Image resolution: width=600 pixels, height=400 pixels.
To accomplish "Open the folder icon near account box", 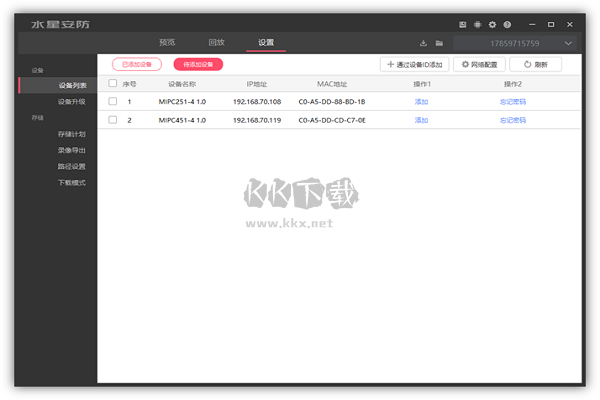I will (439, 43).
